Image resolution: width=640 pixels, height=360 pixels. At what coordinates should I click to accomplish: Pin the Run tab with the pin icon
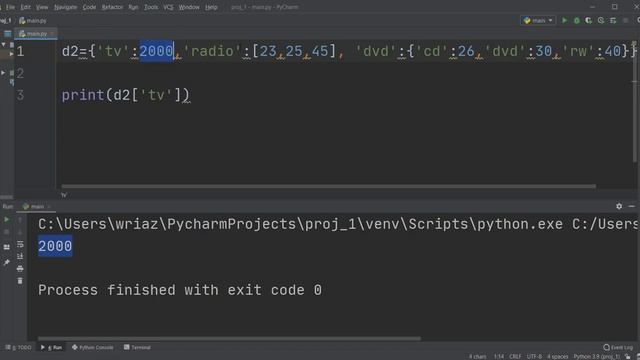(7, 262)
